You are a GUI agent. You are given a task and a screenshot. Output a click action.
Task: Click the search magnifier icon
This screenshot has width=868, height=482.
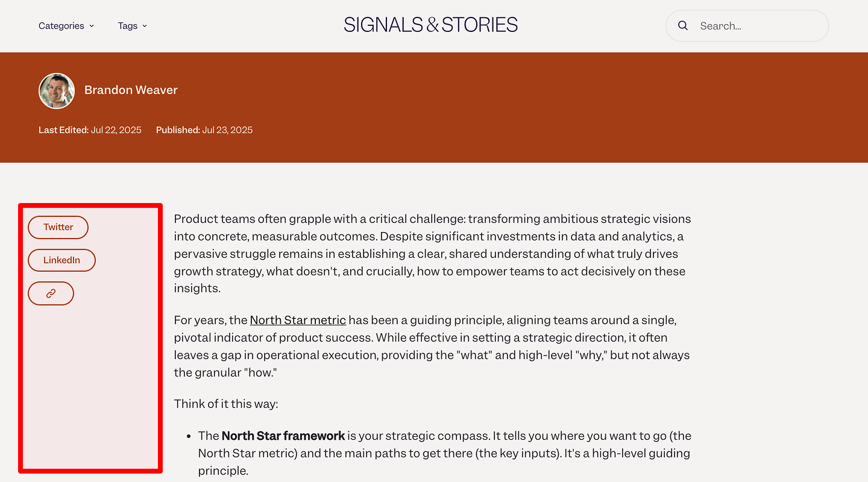pos(683,26)
